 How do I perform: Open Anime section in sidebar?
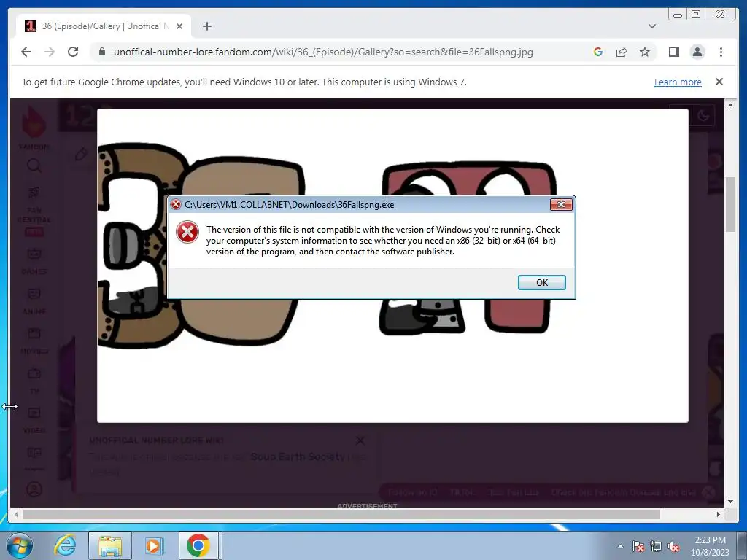click(34, 301)
